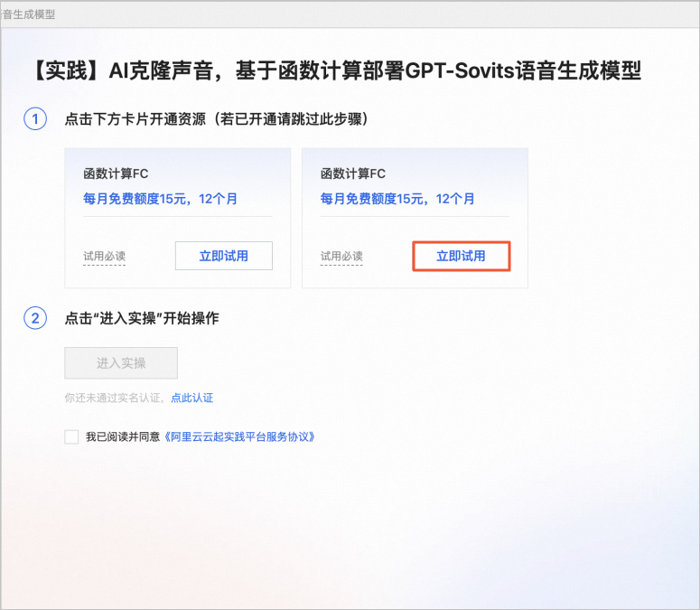Click the red-outlined 立即试用 in the second card
This screenshot has width=700, height=610.
(462, 256)
